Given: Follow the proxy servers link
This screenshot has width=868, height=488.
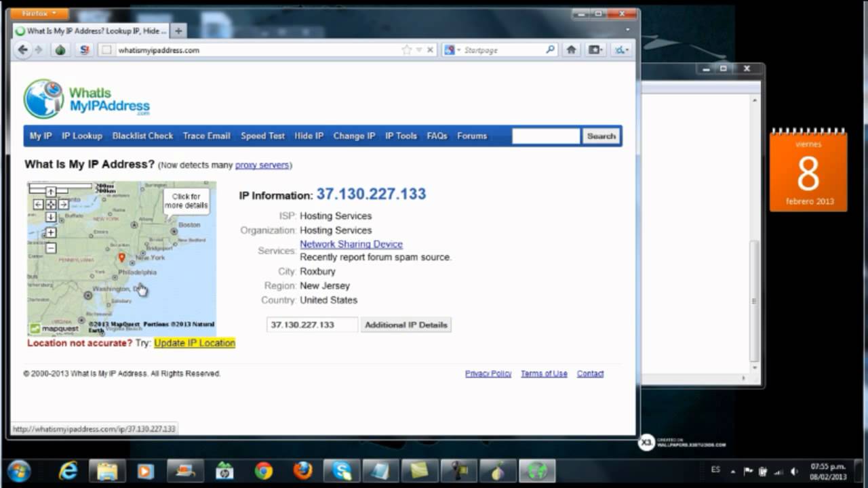Looking at the screenshot, I should point(262,165).
